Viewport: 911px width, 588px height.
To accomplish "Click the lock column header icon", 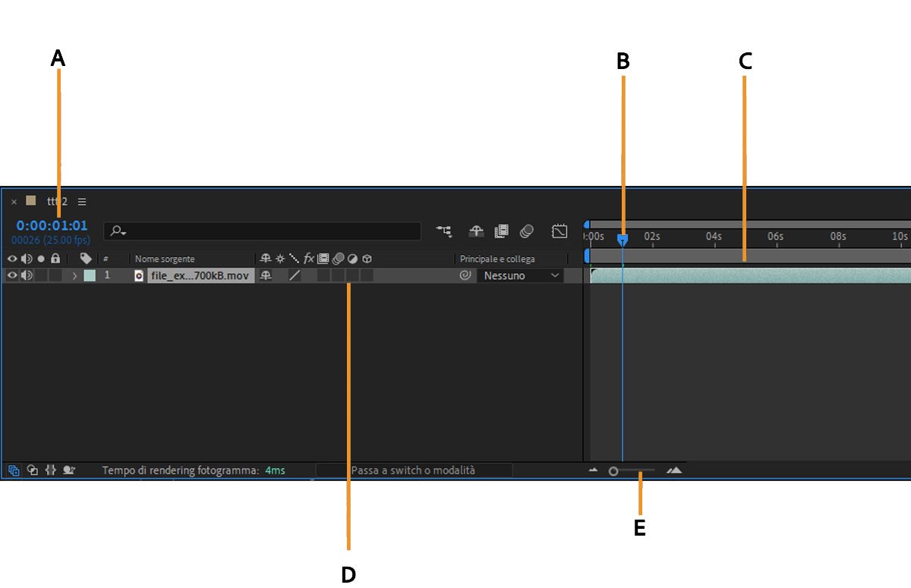I will click(55, 259).
